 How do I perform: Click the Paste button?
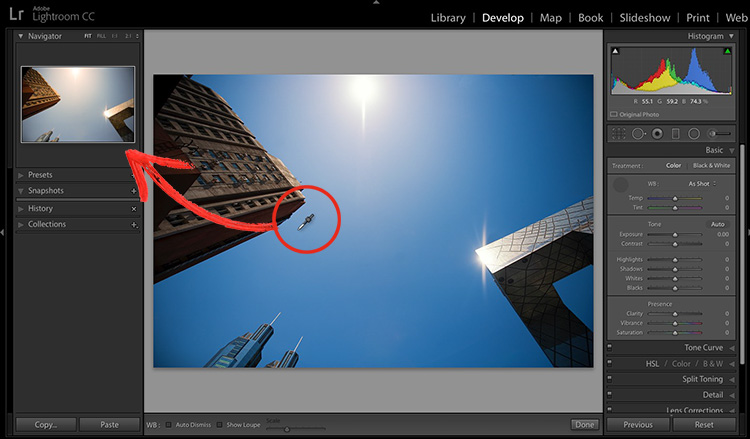click(110, 425)
